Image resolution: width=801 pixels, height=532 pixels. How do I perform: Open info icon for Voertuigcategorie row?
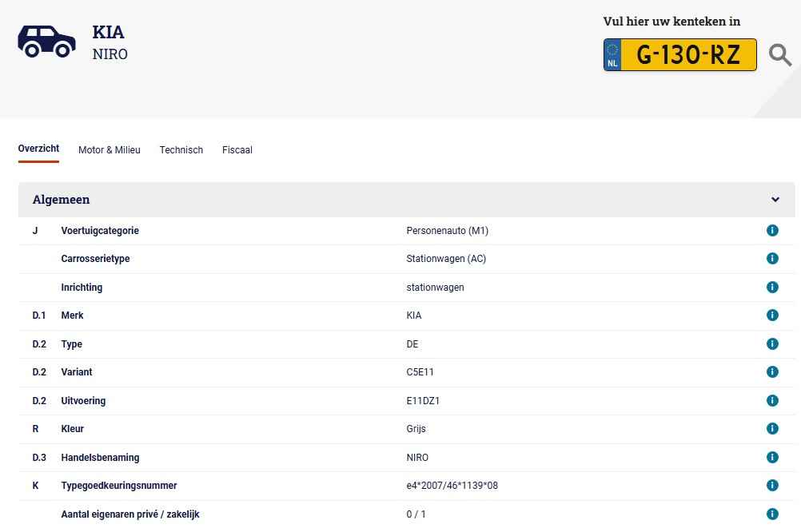tap(772, 230)
